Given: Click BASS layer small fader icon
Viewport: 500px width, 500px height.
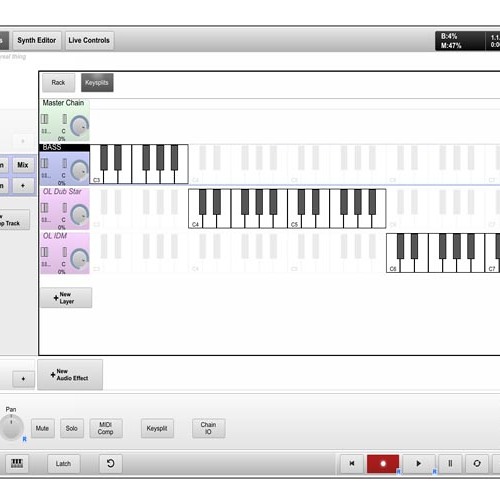Looking at the screenshot, I should (x=65, y=163).
